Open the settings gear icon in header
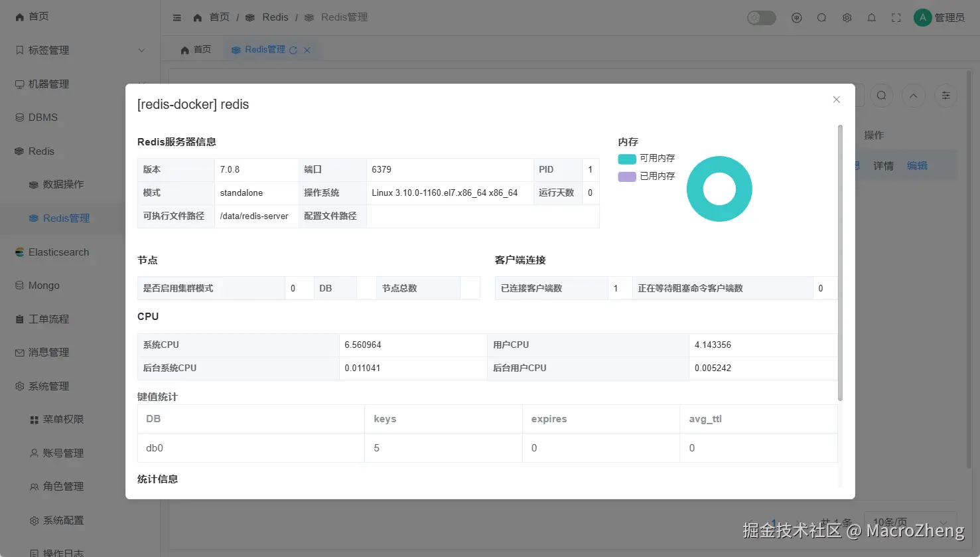 [x=847, y=18]
